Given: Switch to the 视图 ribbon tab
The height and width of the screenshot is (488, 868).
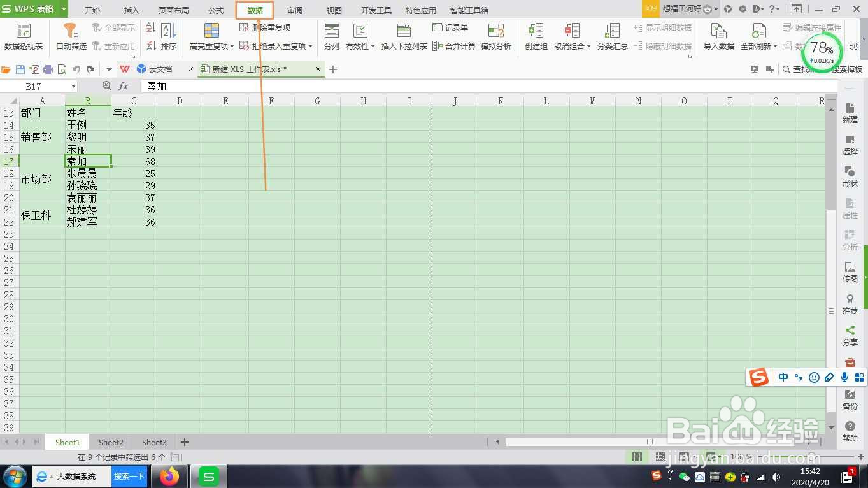Looking at the screenshot, I should (334, 10).
